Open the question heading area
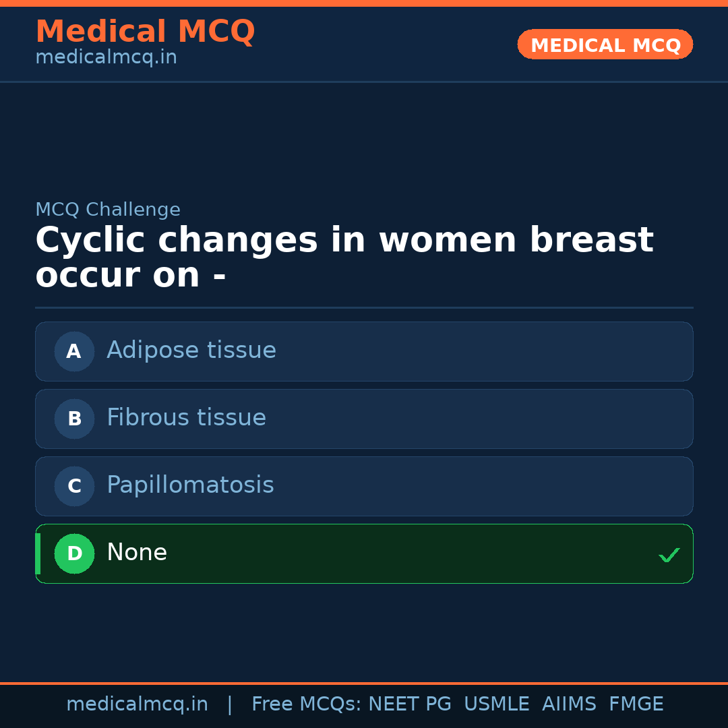728x728 pixels. pos(344,256)
